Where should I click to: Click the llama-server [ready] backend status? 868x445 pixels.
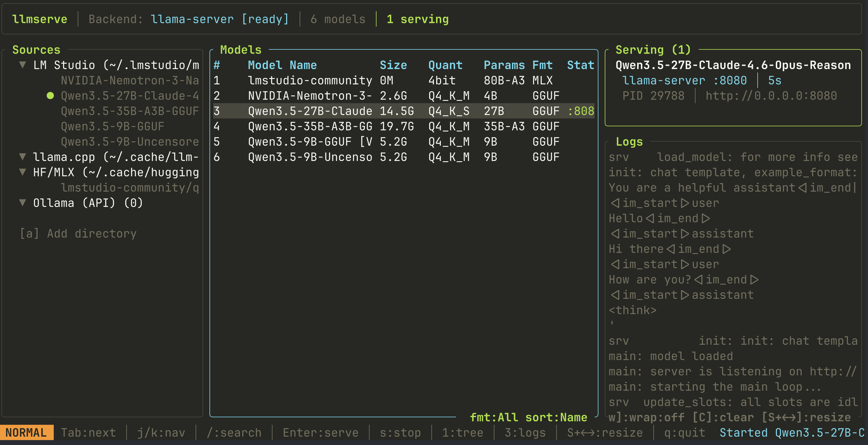[x=220, y=19]
